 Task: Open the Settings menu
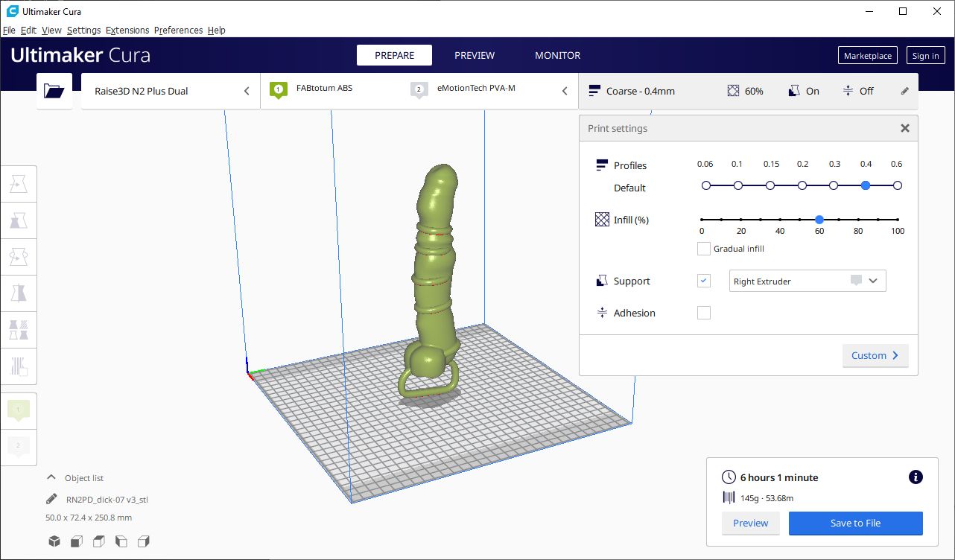[83, 30]
